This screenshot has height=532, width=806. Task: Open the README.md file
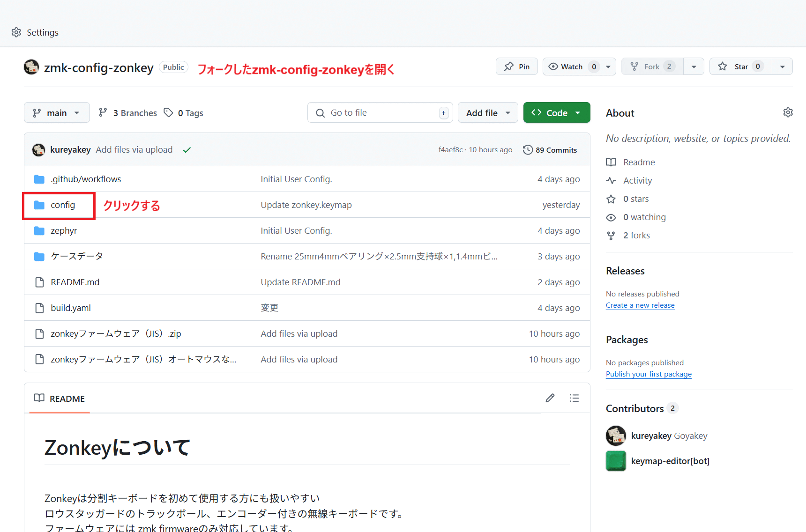pos(75,282)
